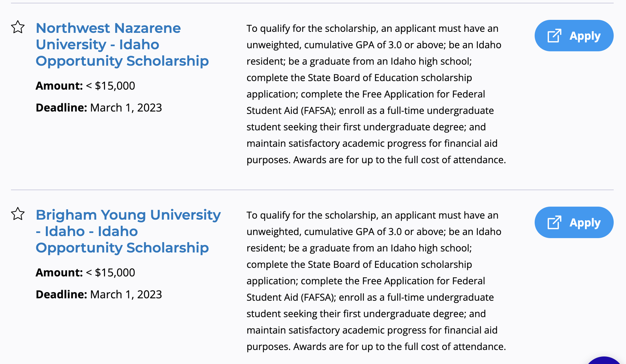
Task: Open Northwest Nazarene University scholarship title link
Action: point(122,44)
